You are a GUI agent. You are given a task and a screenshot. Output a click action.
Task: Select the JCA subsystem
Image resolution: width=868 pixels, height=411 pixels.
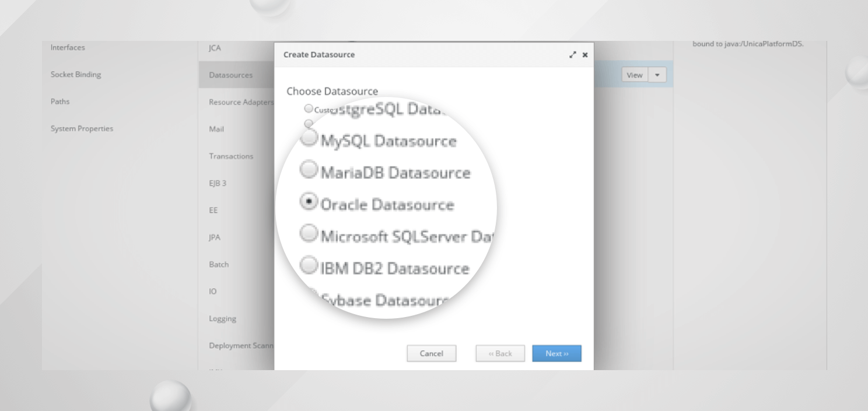click(215, 48)
